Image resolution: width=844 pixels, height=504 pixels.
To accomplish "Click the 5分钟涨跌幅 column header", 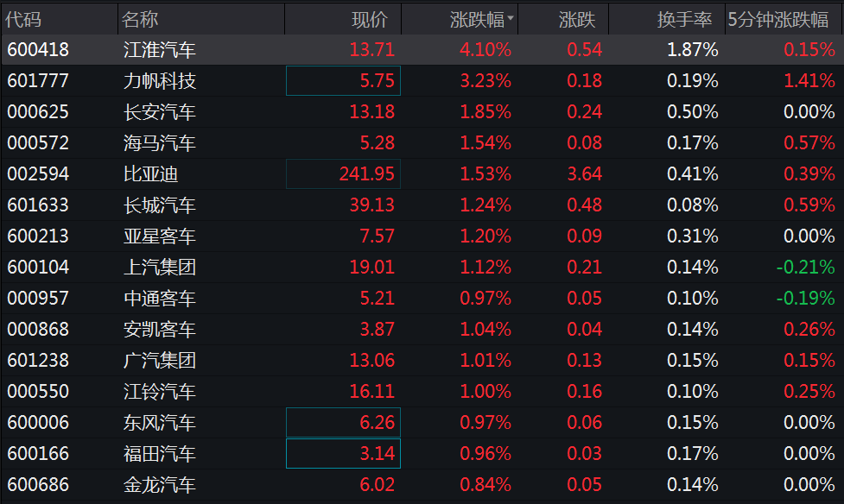I will coord(778,19).
